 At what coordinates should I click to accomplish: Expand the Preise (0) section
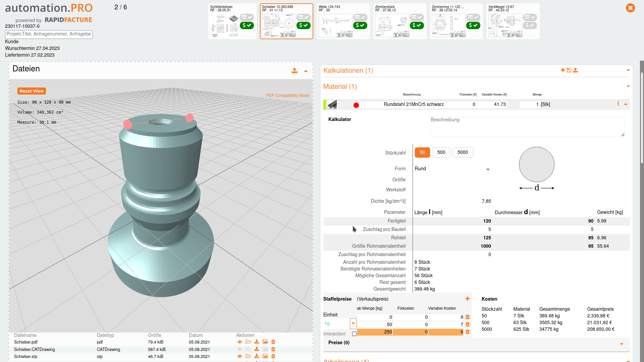pyautogui.click(x=622, y=344)
